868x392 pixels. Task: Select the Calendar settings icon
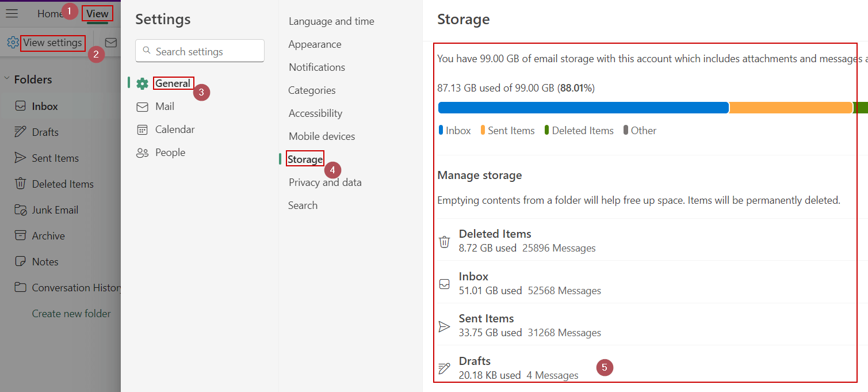click(142, 129)
